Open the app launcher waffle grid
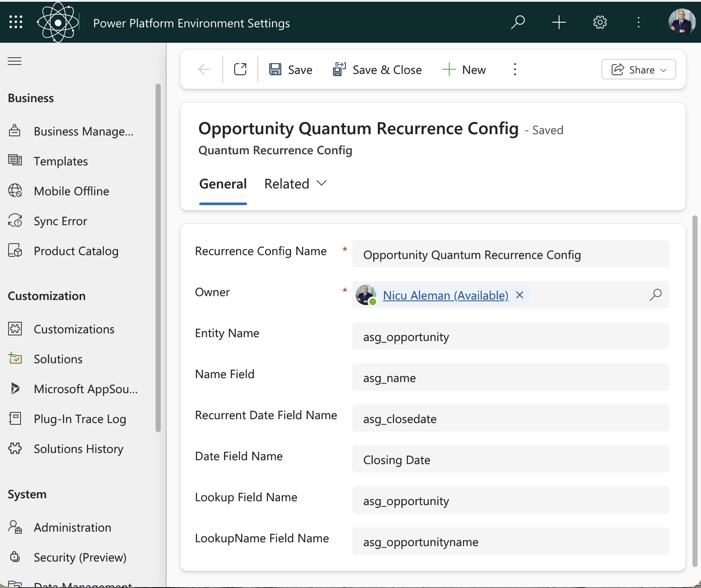The image size is (701, 588). pyautogui.click(x=16, y=22)
